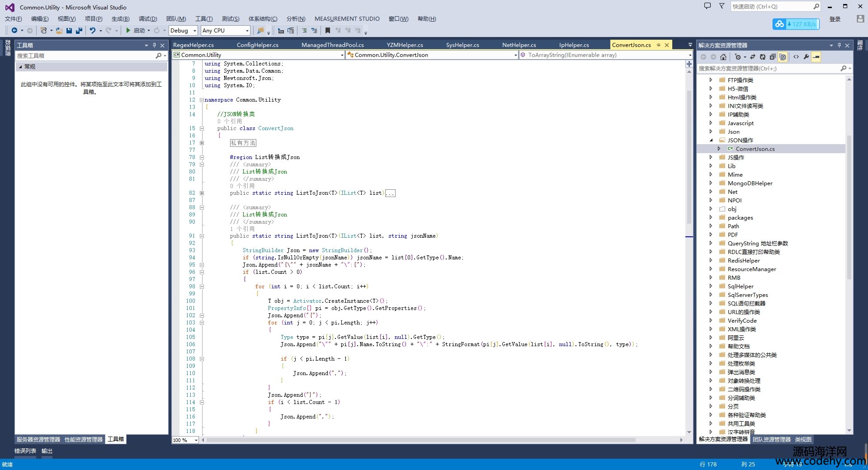Click Sync with Active Document arrows icon
The image size is (868, 470).
[753, 57]
